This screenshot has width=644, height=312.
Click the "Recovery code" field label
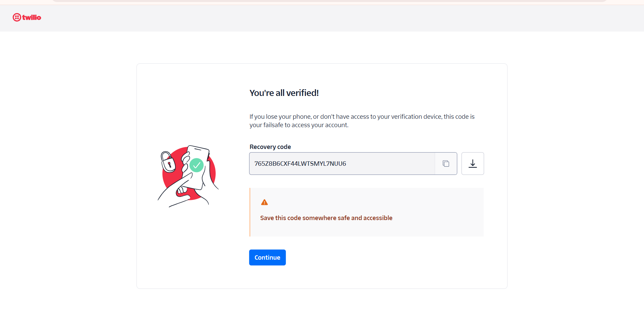pos(270,147)
